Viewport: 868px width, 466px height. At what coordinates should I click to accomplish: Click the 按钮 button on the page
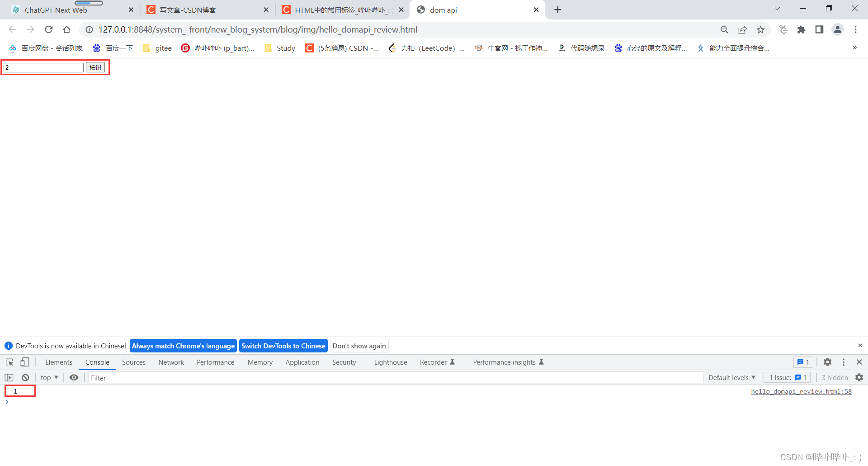[x=95, y=67]
